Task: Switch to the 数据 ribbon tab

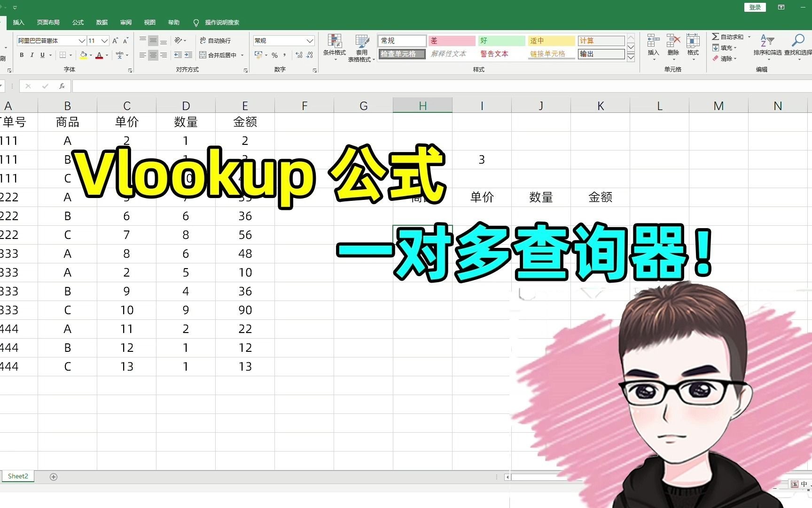Action: 101,22
